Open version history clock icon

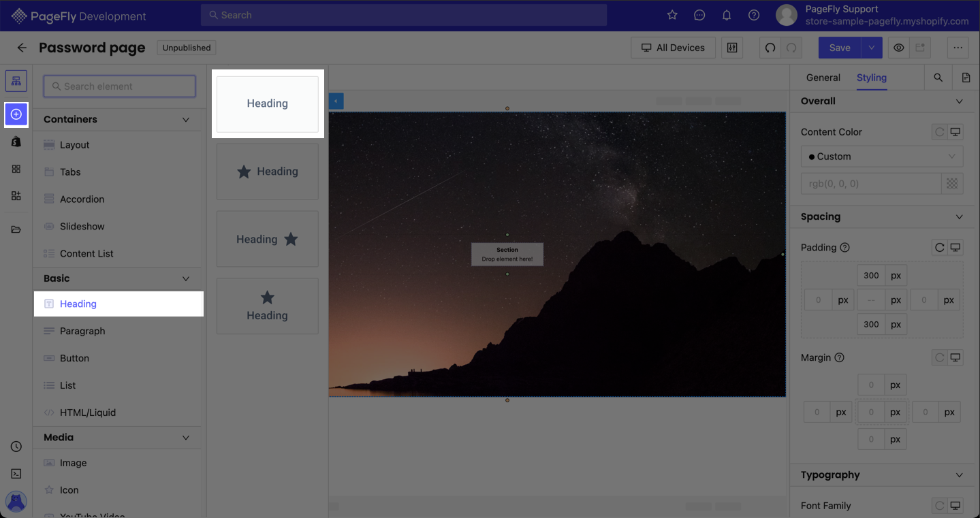[16, 447]
